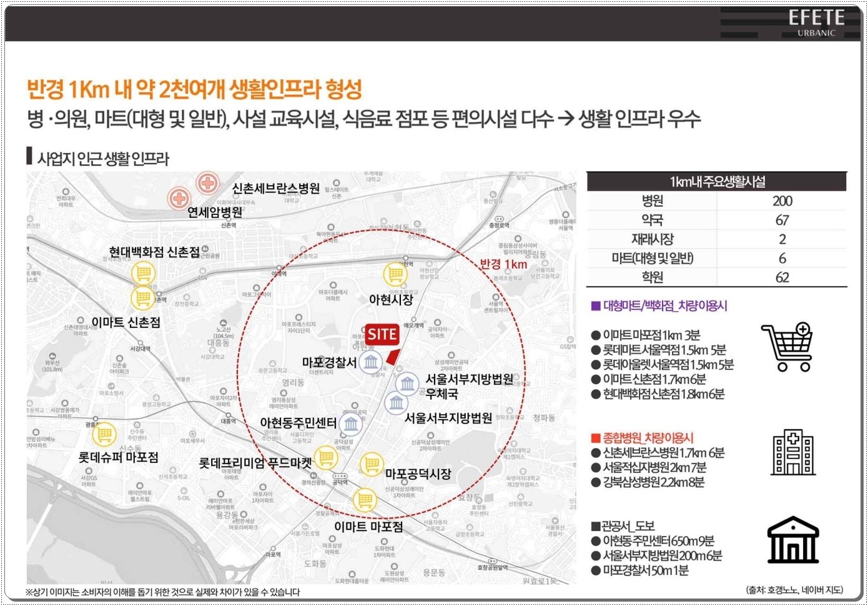The image size is (868, 606).
Task: Select the value 200 in the table
Action: coord(782,201)
